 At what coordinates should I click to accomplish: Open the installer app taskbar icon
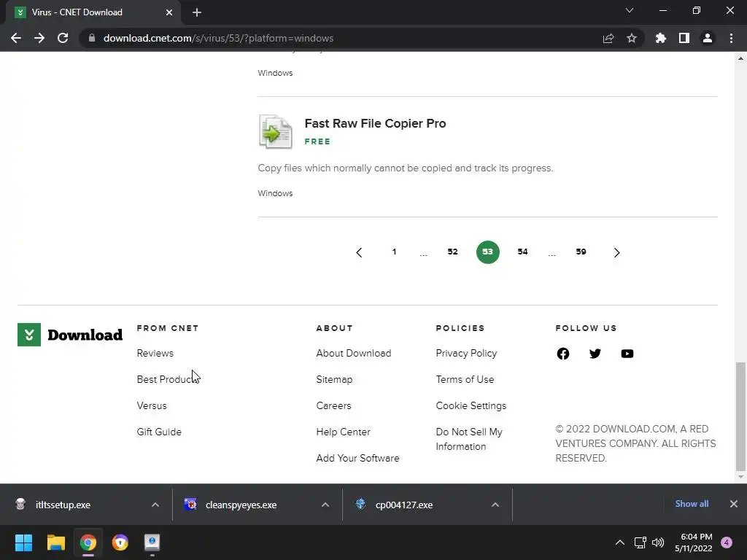pyautogui.click(x=152, y=542)
